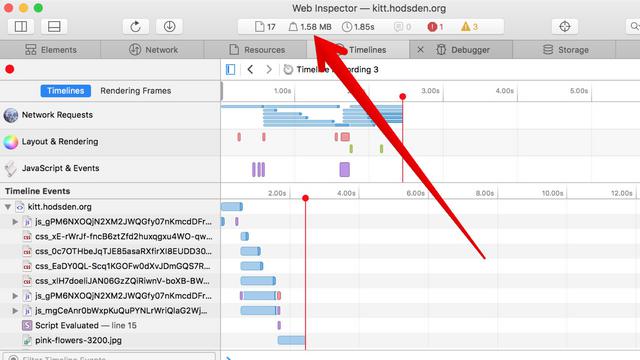Expand the js_mgCeAnr0bWxpKuQu script row
Screen dimensions: 640x360
point(15,311)
